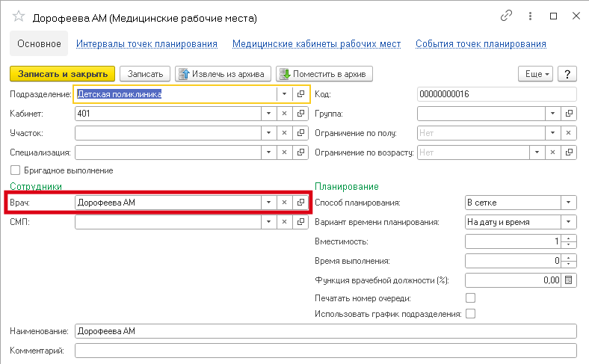Viewport: 589px width, 364px height.
Task: Switch to Интервалы точек планирования tab
Action: (x=147, y=44)
